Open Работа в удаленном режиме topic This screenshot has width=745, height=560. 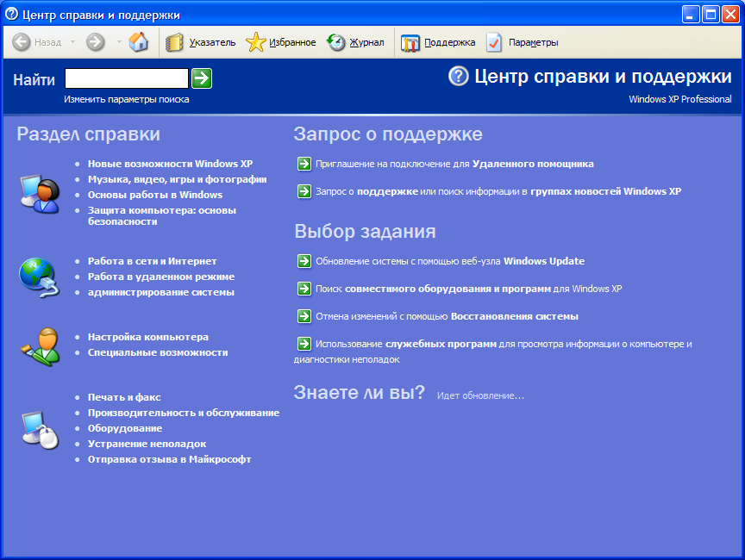(x=161, y=277)
